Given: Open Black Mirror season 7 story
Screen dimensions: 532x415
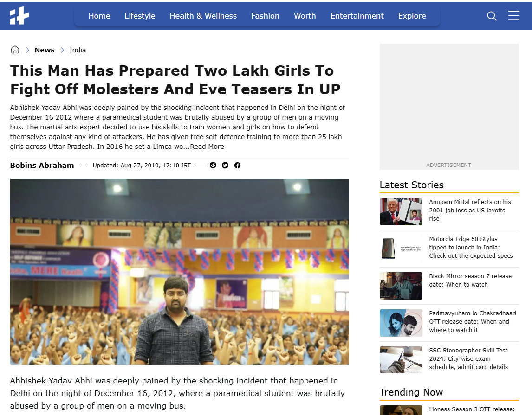Looking at the screenshot, I should (470, 281).
